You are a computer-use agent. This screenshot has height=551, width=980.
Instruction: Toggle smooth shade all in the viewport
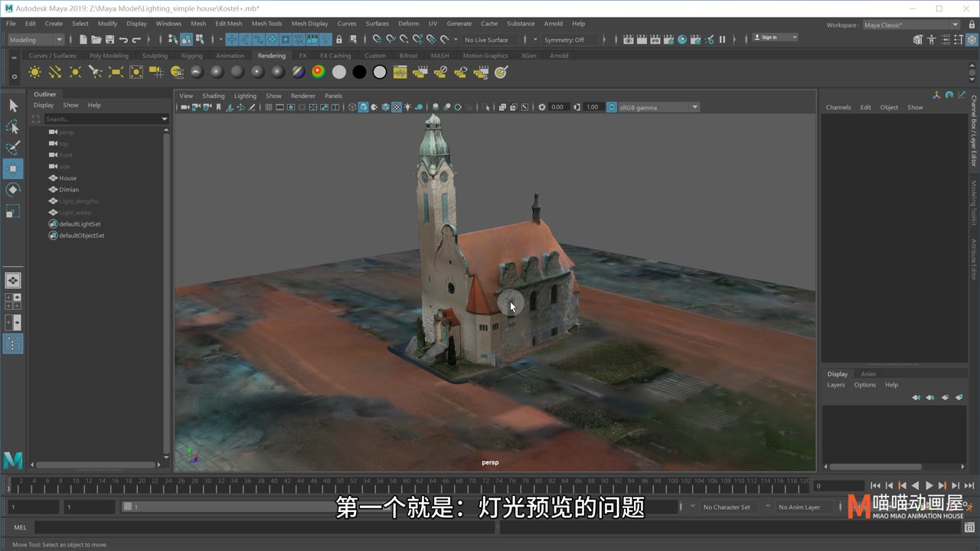coord(363,107)
